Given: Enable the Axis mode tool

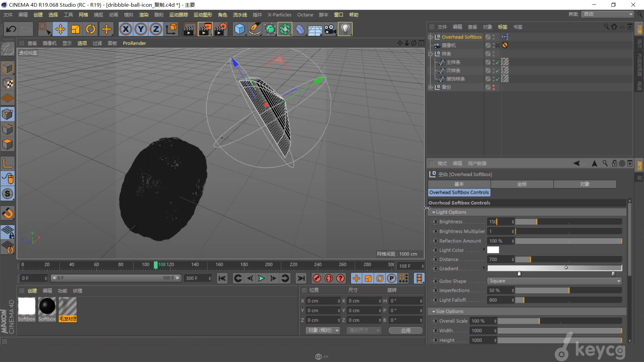Looking at the screenshot, I should [7, 163].
